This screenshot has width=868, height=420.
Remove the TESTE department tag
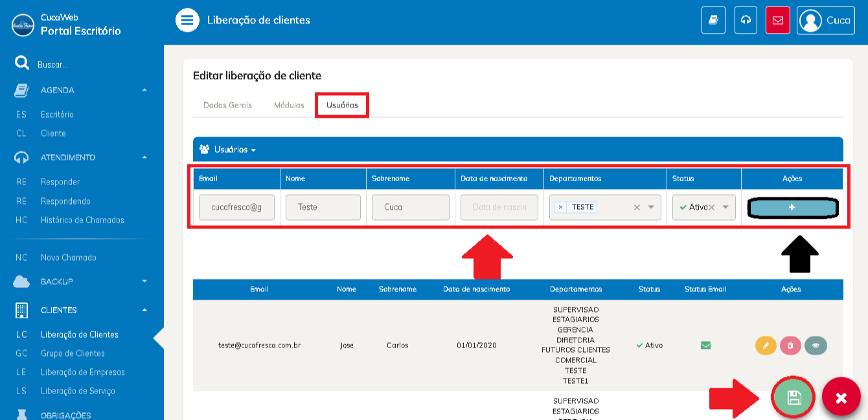560,207
